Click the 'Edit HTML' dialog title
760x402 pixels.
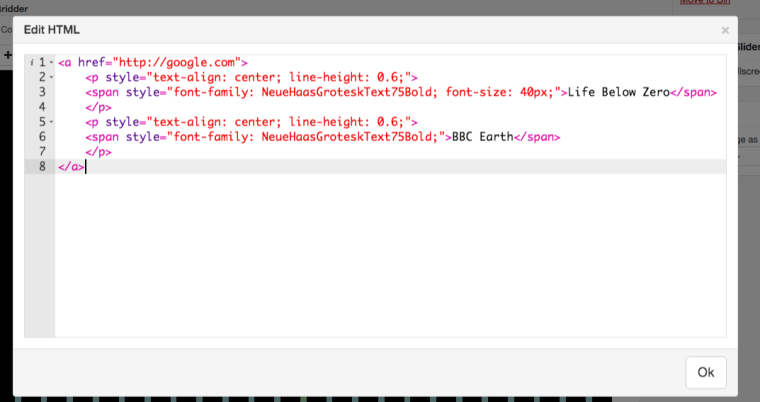[51, 30]
